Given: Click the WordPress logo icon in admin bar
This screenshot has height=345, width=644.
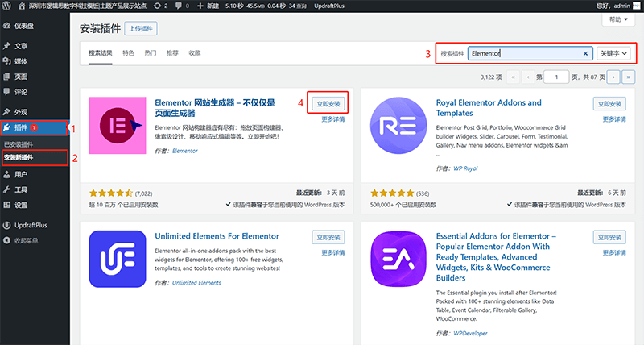Looking at the screenshot, I should (x=6, y=6).
